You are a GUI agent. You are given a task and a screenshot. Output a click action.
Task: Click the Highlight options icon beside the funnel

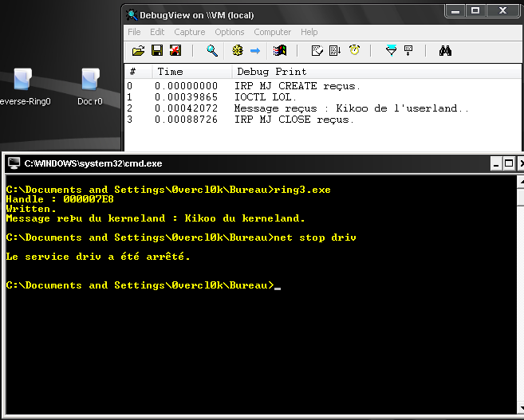click(x=408, y=51)
